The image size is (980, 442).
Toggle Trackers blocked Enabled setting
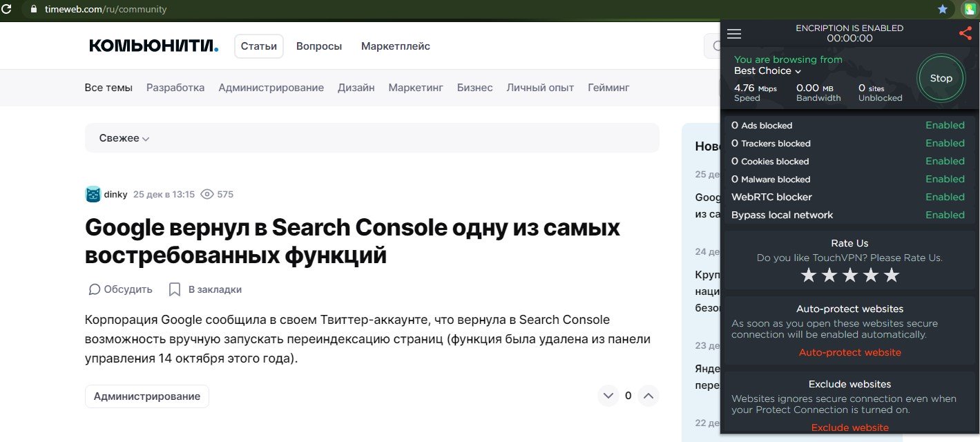pos(944,143)
